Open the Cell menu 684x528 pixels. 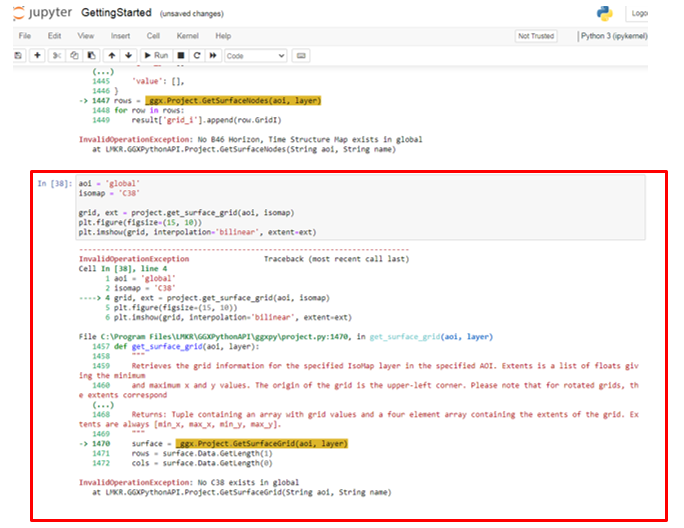[153, 36]
